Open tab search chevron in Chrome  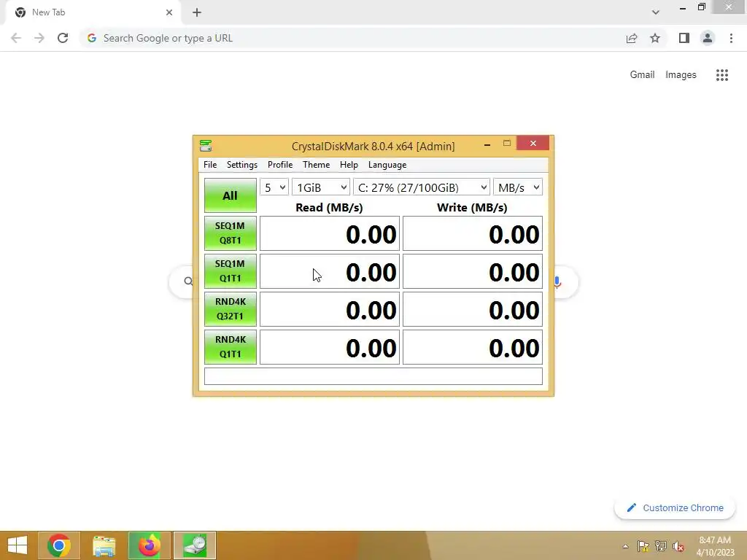pyautogui.click(x=656, y=12)
